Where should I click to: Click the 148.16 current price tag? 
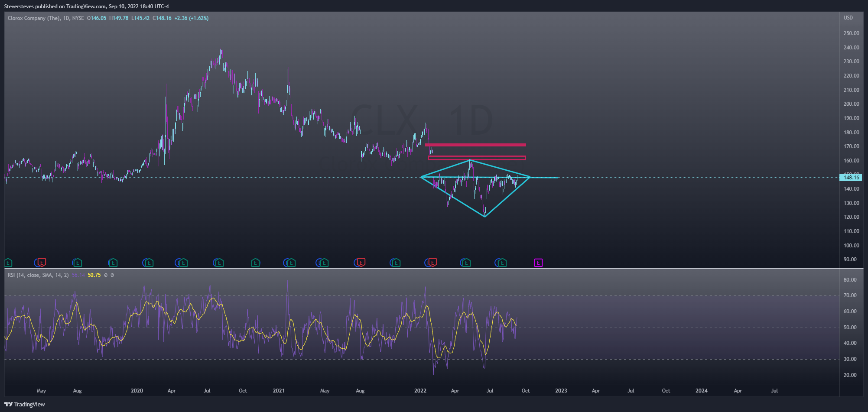point(851,177)
